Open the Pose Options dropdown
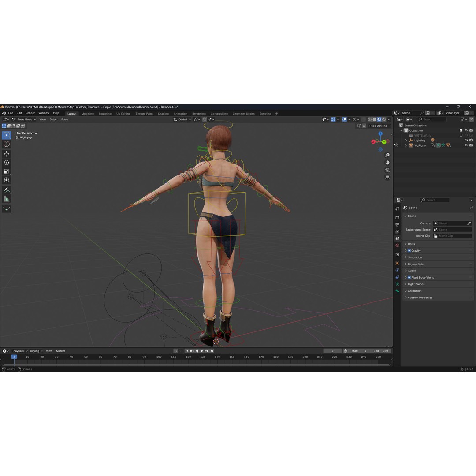 380,126
